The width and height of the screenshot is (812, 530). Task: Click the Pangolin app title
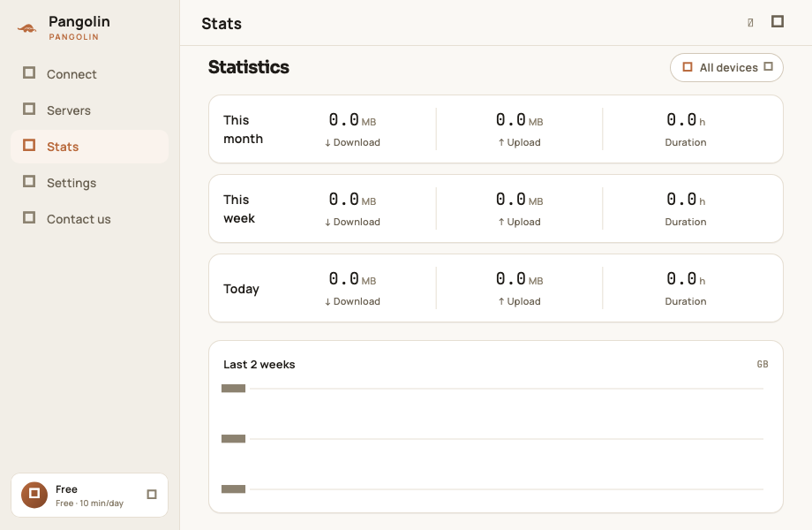click(79, 22)
